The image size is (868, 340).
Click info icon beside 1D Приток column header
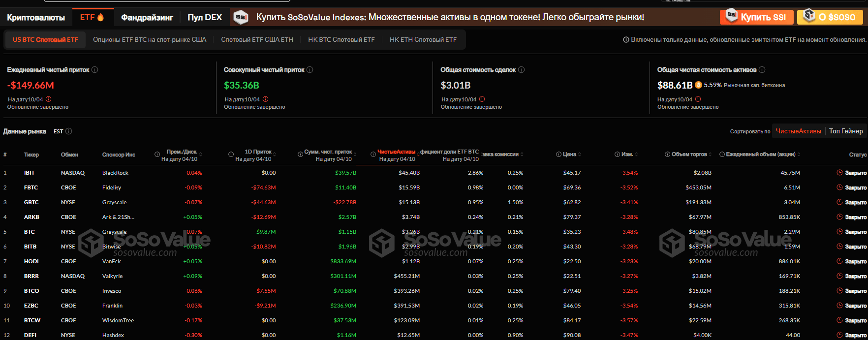231,155
